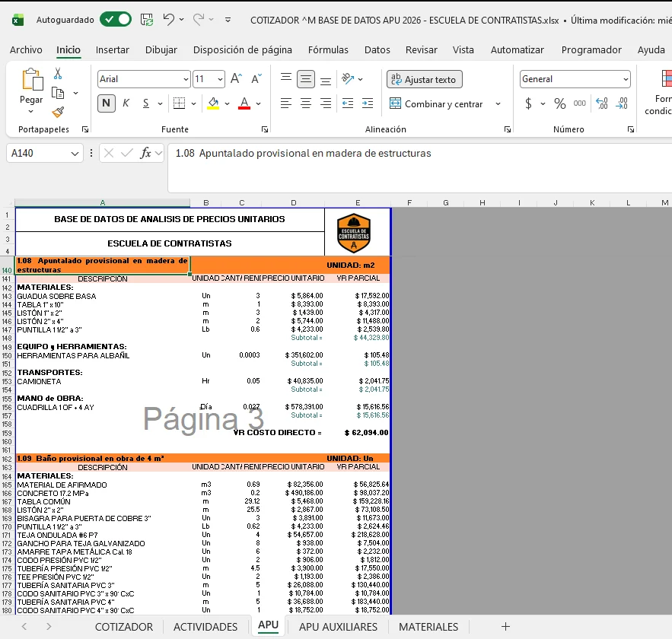Toggle italic K formatting
Screen dimensions: 672x639
coord(126,103)
